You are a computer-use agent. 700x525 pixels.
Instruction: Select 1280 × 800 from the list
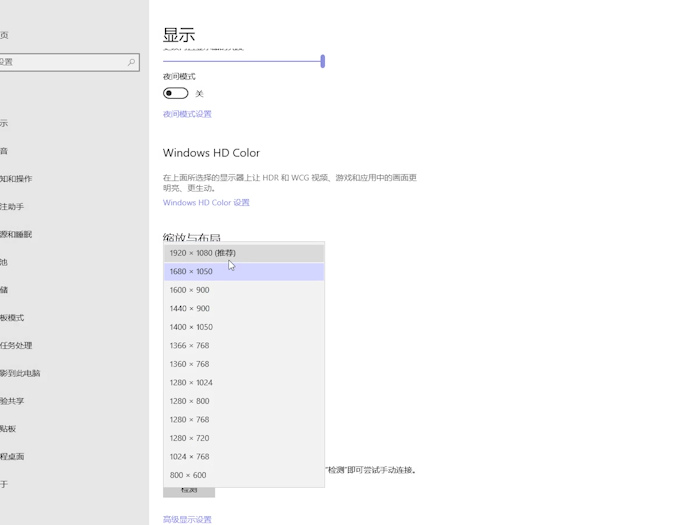click(x=244, y=401)
